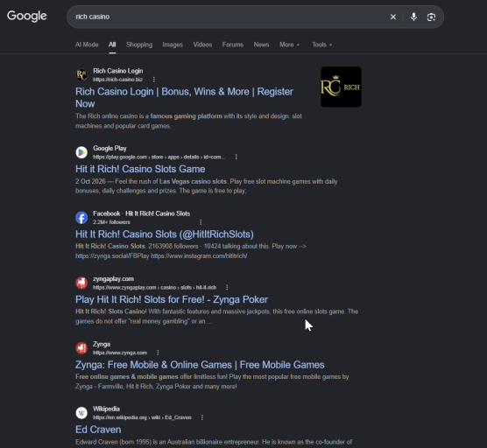Switch to the Videos tab

(x=202, y=45)
